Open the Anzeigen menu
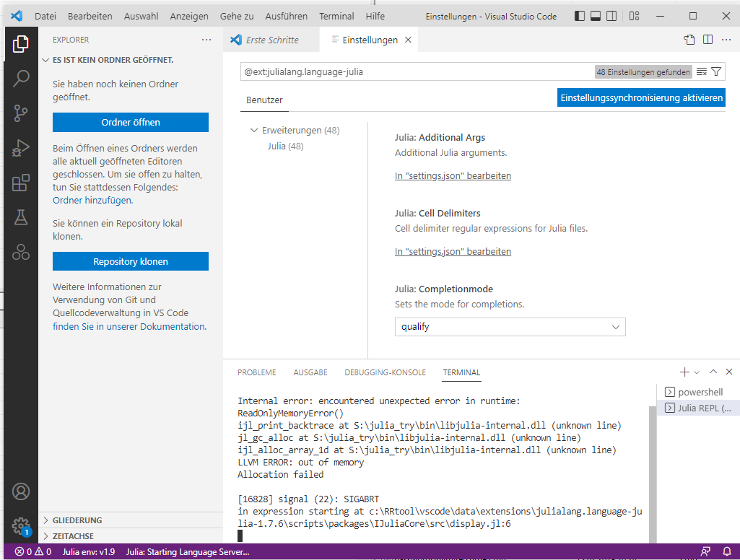 (x=189, y=16)
